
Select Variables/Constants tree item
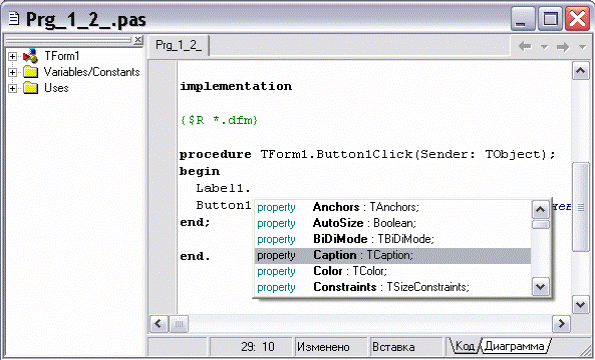coord(92,72)
